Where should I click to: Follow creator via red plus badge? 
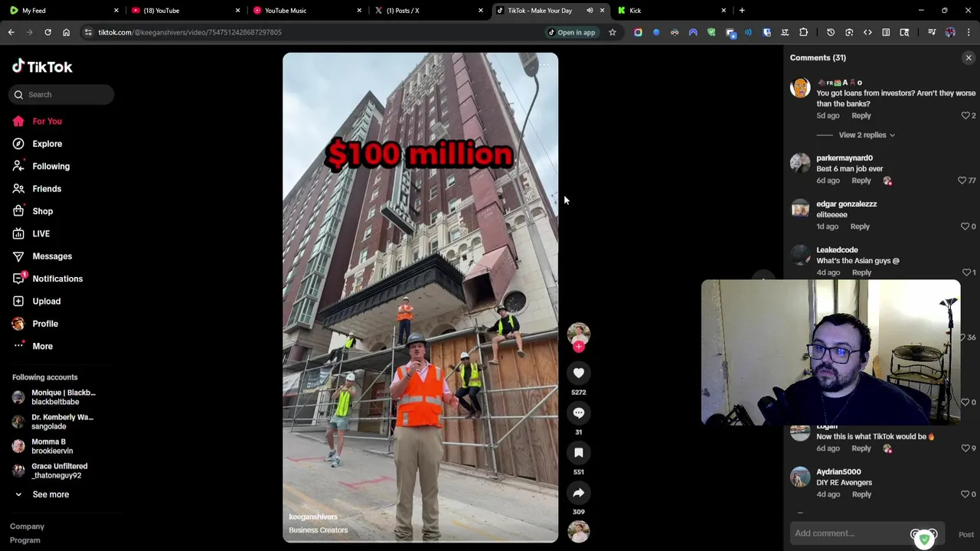579,347
